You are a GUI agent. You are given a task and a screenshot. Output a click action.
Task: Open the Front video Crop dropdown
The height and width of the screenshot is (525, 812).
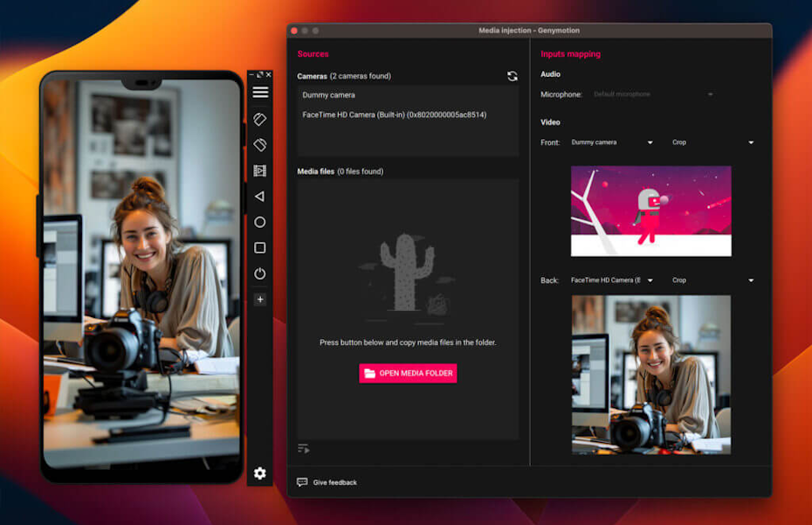[712, 142]
